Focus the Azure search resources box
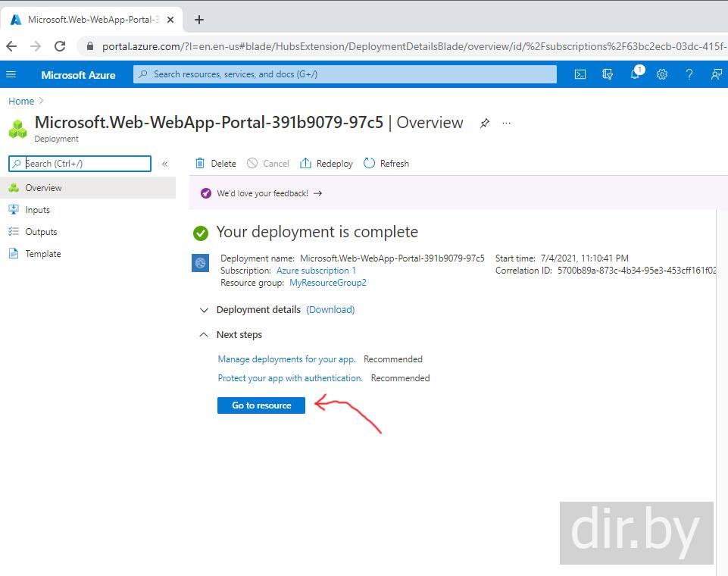Image resolution: width=728 pixels, height=576 pixels. point(345,74)
